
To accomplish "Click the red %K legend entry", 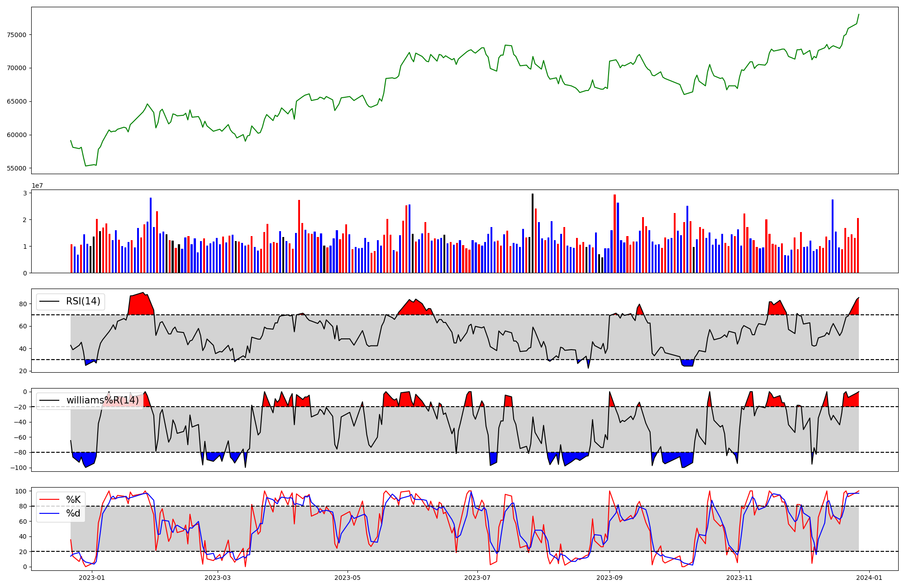I will pos(73,500).
